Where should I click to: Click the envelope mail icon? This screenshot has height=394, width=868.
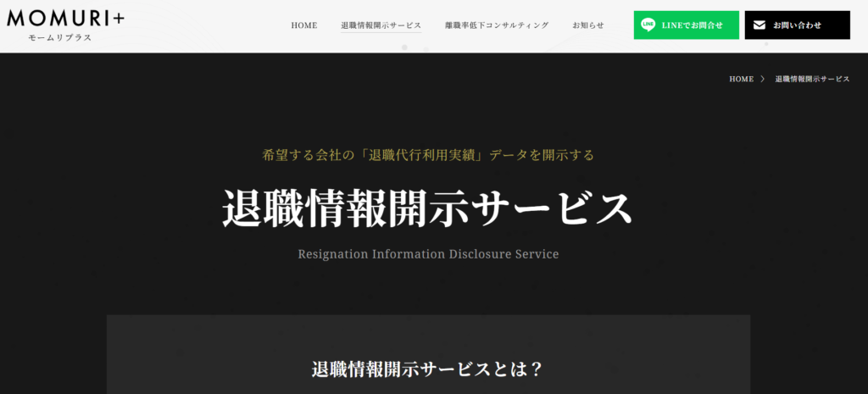point(759,25)
